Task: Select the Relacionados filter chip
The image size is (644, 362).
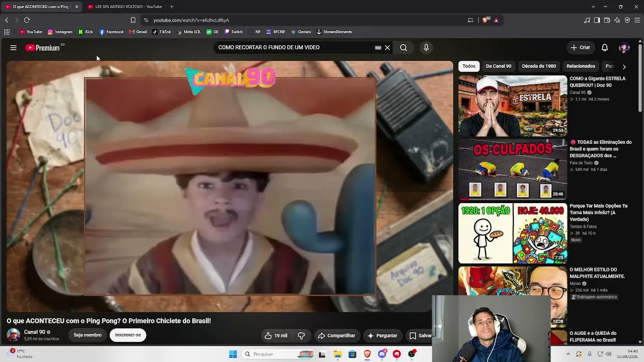Action: point(581,66)
